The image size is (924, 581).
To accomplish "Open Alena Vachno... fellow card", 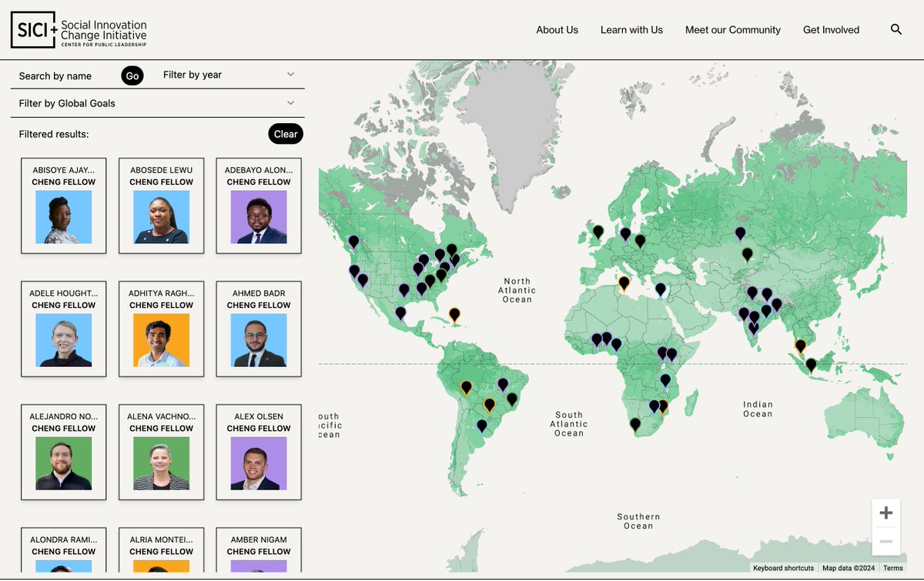I will [x=161, y=452].
